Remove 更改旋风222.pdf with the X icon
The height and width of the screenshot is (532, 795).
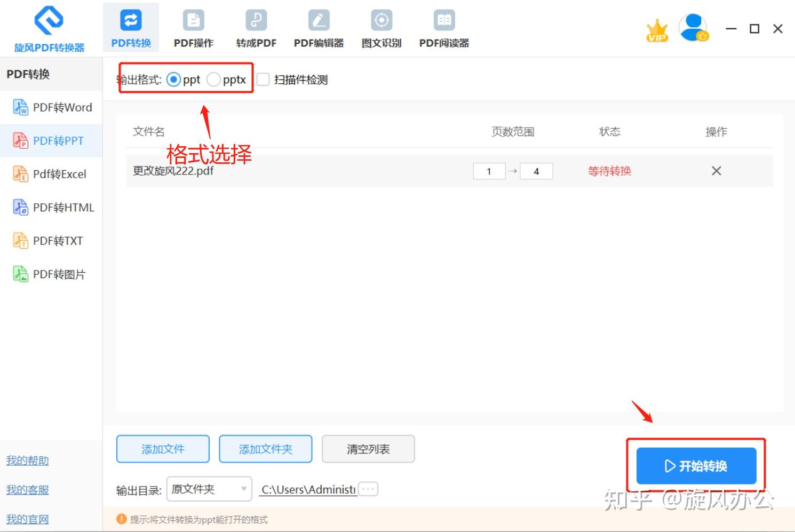[717, 171]
